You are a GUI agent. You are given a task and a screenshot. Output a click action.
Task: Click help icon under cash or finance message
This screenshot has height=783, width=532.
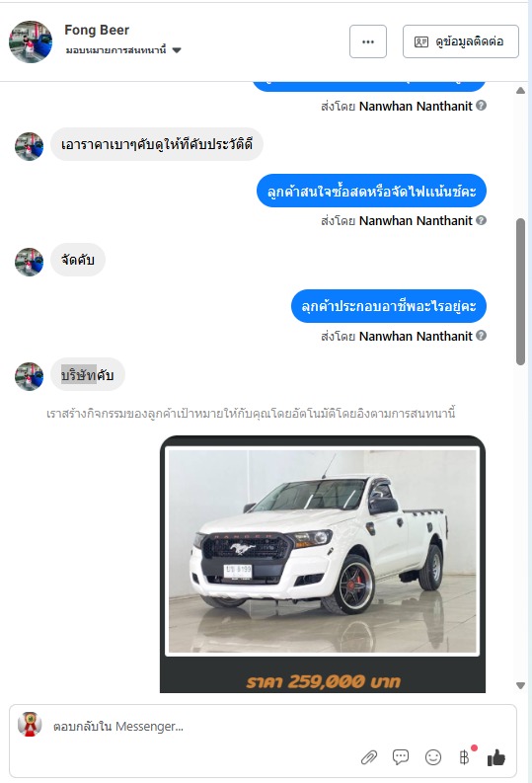click(x=481, y=220)
